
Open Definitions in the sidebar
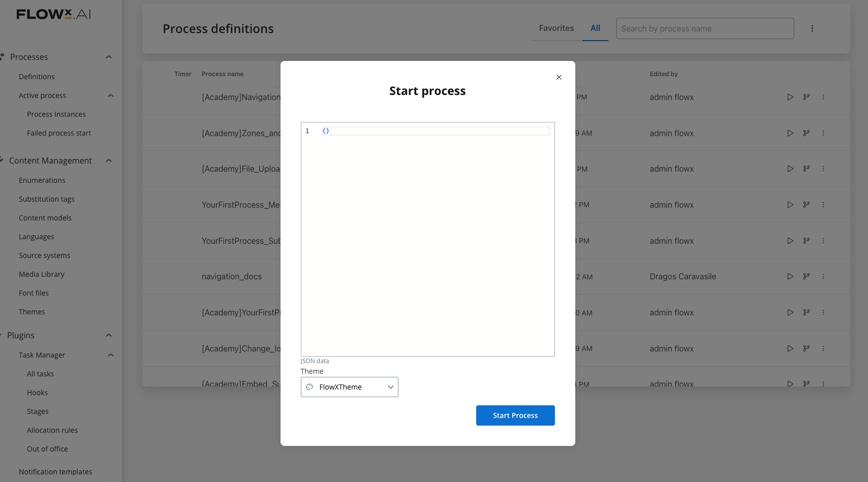pos(37,77)
